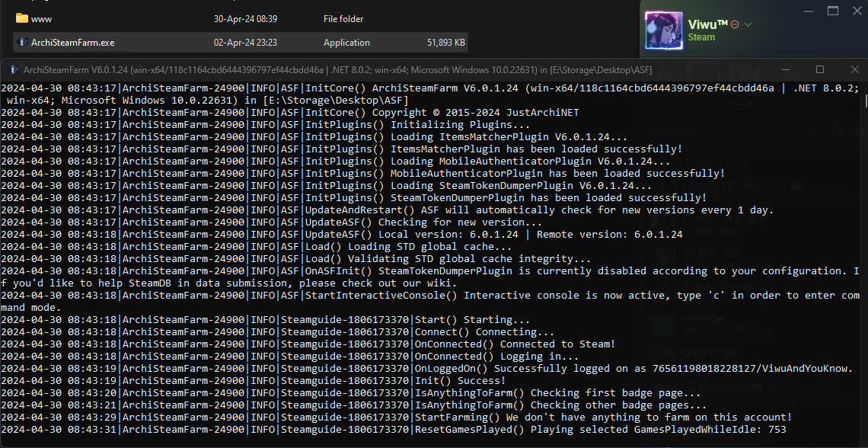868x448 pixels.
Task: Click the ArchiSteamFarm console title bar icon
Action: coord(13,70)
